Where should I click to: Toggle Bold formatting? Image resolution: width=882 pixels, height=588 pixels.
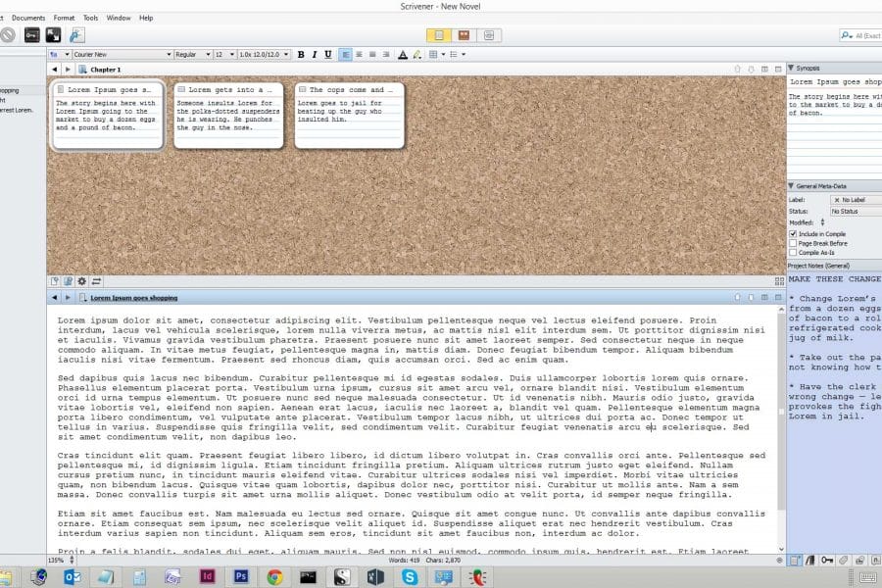click(x=301, y=55)
